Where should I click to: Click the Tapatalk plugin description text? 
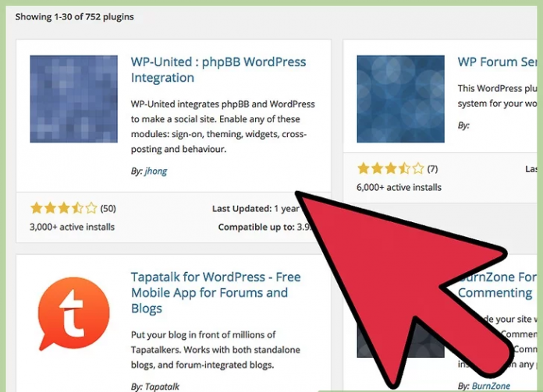215,350
